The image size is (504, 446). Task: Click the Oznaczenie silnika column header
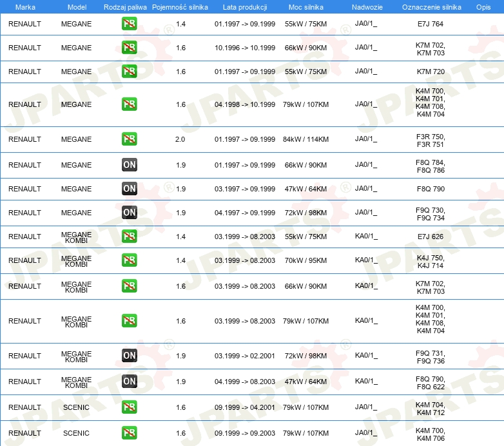pyautogui.click(x=432, y=7)
